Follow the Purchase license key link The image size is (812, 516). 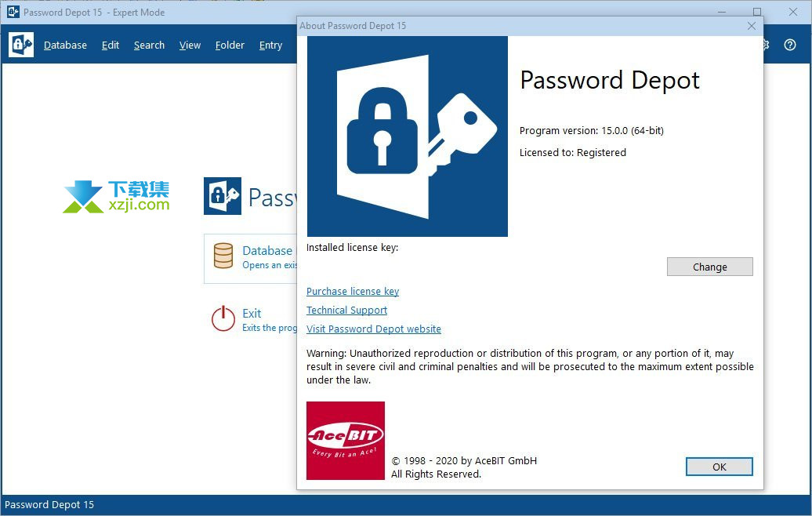[353, 291]
